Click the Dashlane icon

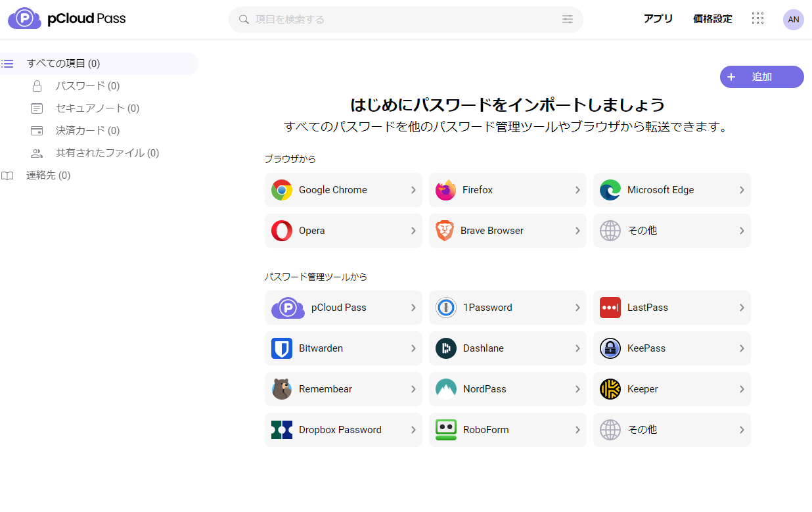[x=446, y=348]
